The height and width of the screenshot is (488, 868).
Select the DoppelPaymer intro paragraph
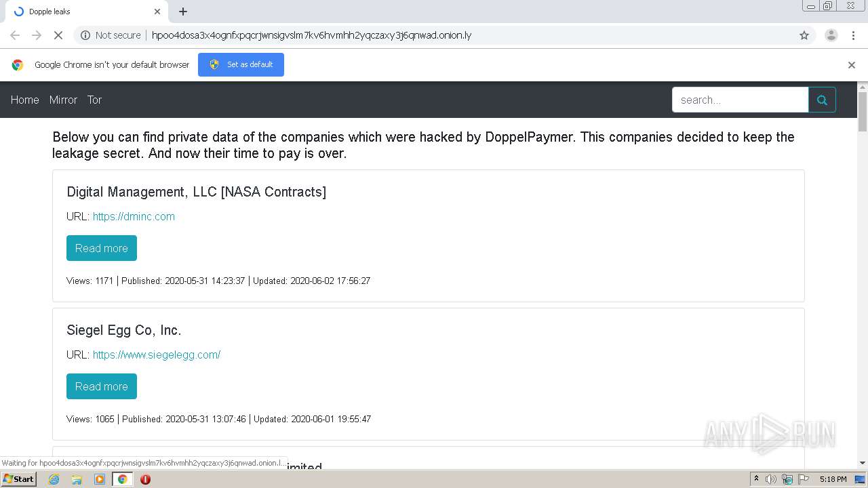[x=423, y=145]
